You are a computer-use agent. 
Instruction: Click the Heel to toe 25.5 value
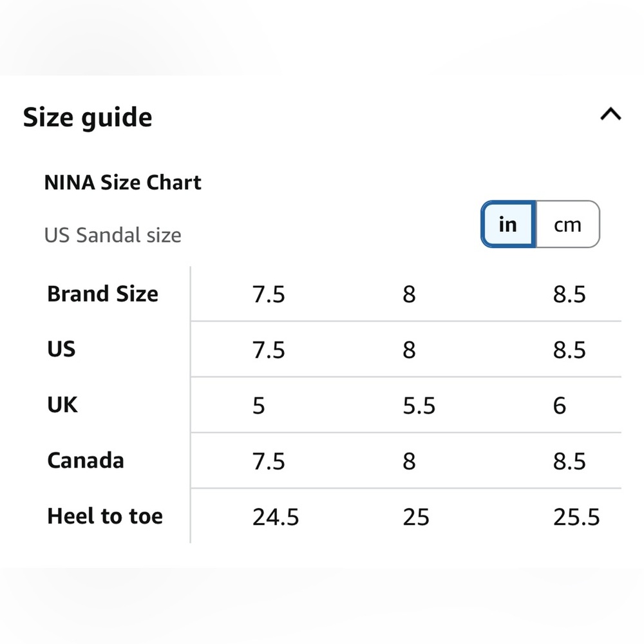pos(576,516)
